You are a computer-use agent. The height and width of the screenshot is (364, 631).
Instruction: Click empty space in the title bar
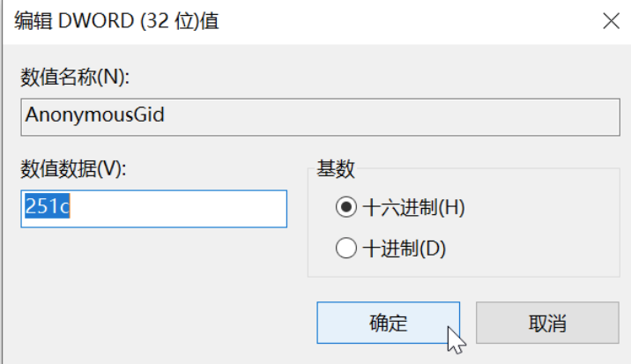(397, 22)
